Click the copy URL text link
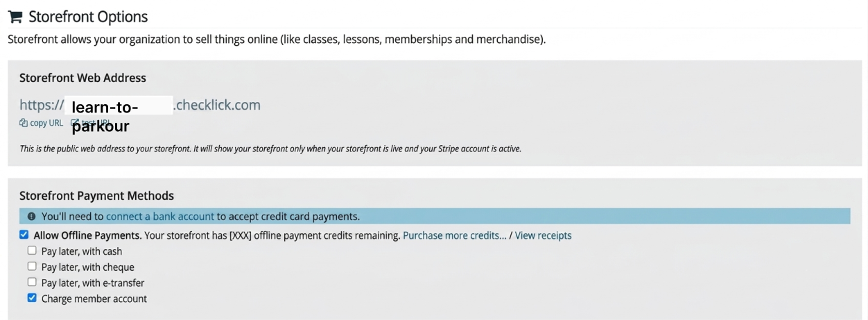 (x=46, y=123)
